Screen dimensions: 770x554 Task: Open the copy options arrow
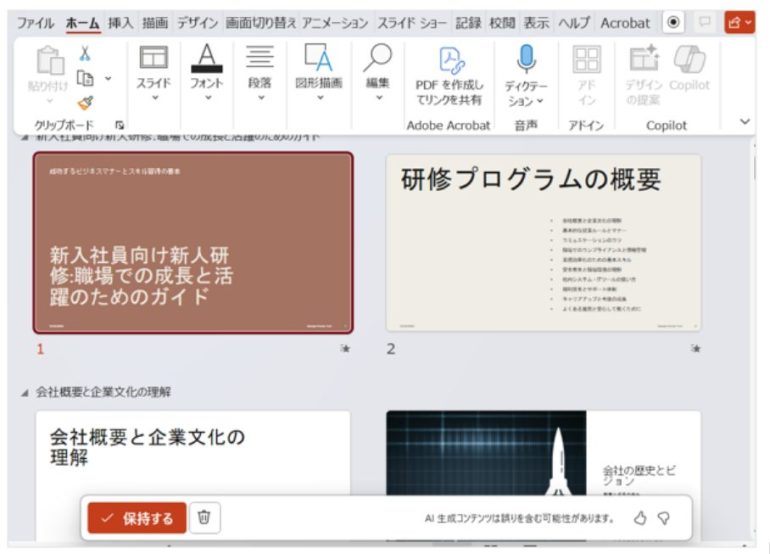pyautogui.click(x=108, y=78)
